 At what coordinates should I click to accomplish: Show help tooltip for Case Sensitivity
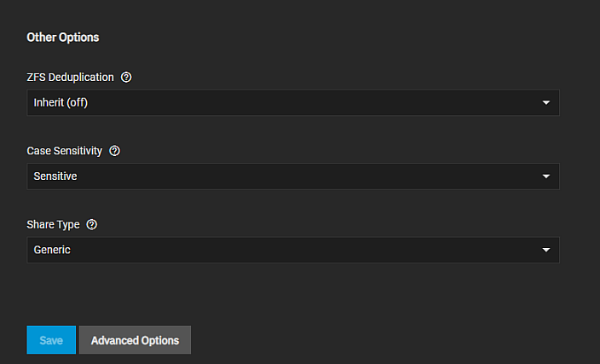tap(115, 151)
